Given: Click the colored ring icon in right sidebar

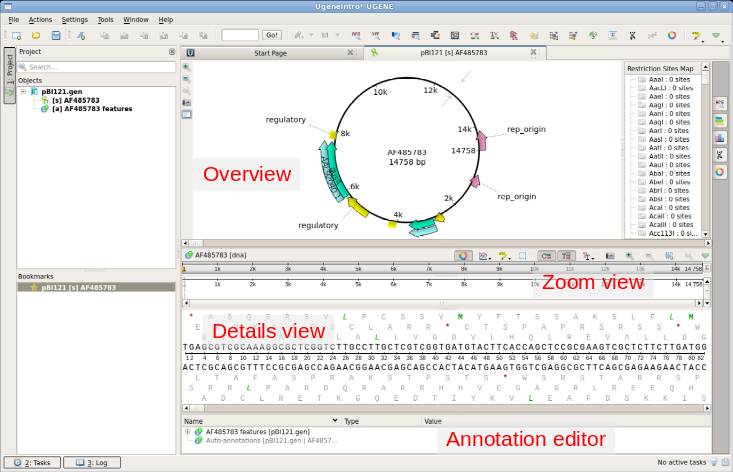Looking at the screenshot, I should tap(719, 172).
